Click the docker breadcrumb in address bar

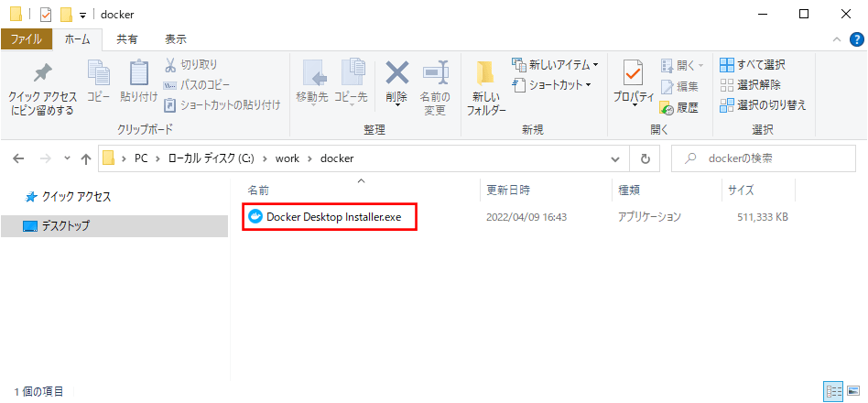[x=335, y=158]
